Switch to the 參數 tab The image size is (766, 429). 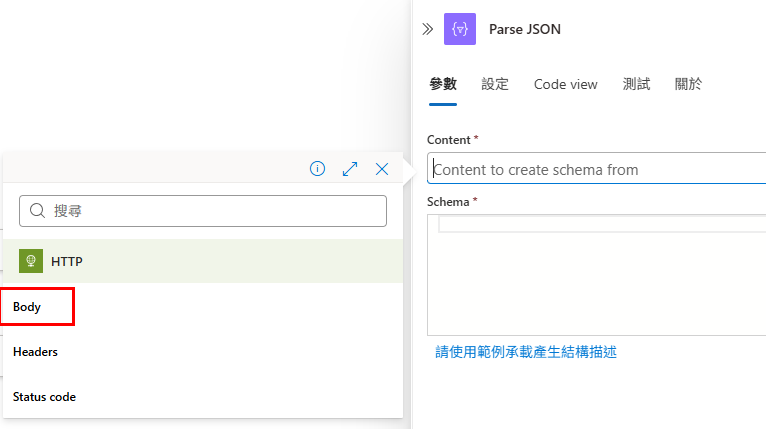pos(443,84)
